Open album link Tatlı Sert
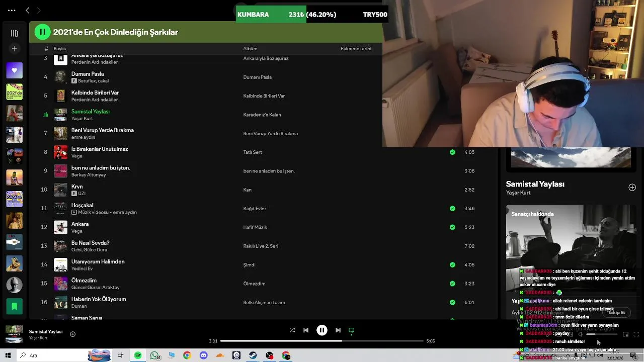Image resolution: width=644 pixels, height=362 pixels. coord(253,152)
